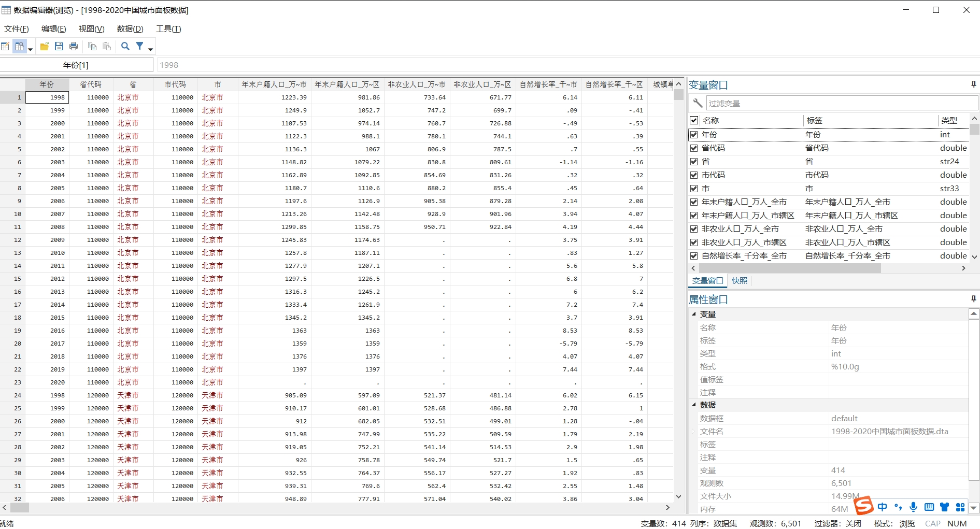Image resolution: width=980 pixels, height=529 pixels.
Task: Focus the 过滤变量 filter input
Action: [842, 103]
